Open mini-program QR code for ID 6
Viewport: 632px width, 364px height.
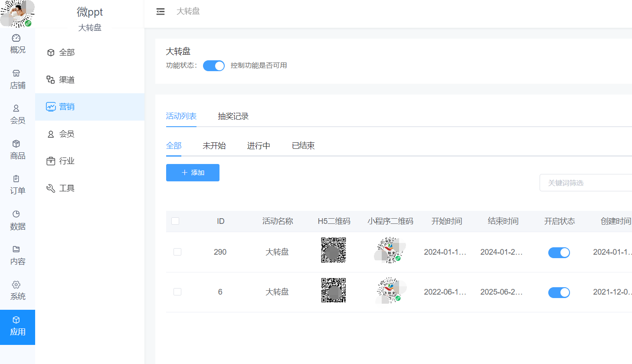pos(390,290)
